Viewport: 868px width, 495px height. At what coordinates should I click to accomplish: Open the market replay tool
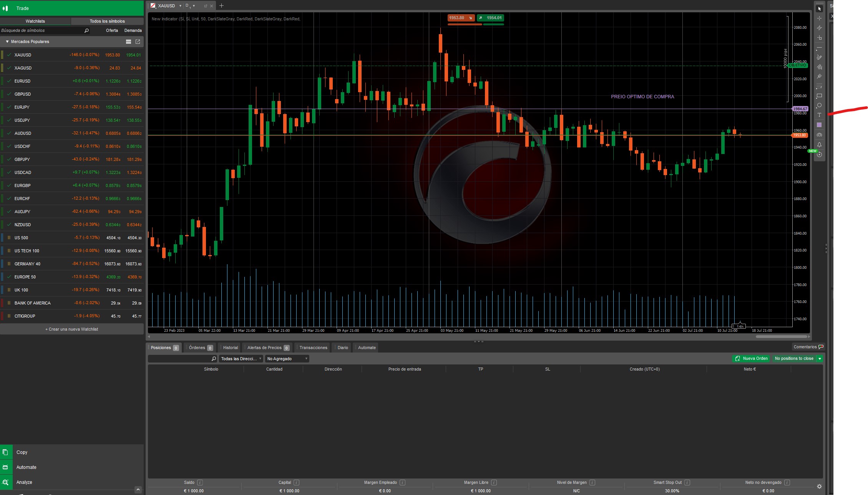click(819, 155)
